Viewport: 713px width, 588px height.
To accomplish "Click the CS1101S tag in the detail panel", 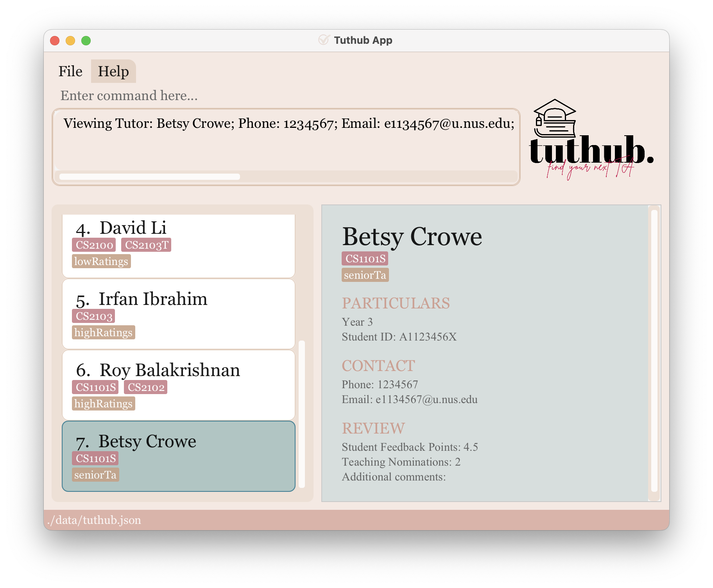I will point(365,258).
